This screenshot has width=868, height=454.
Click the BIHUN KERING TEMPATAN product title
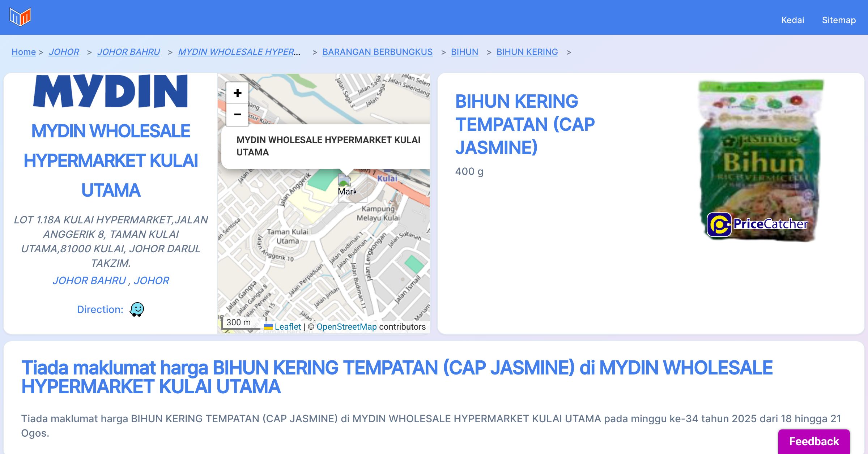pos(525,124)
